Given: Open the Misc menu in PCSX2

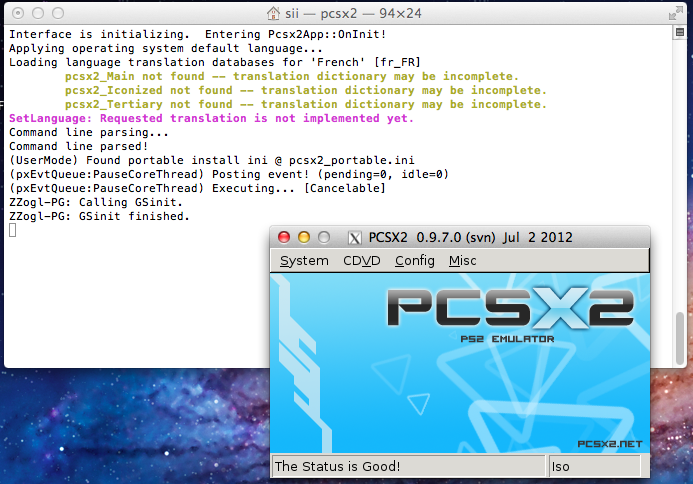Looking at the screenshot, I should point(462,261).
